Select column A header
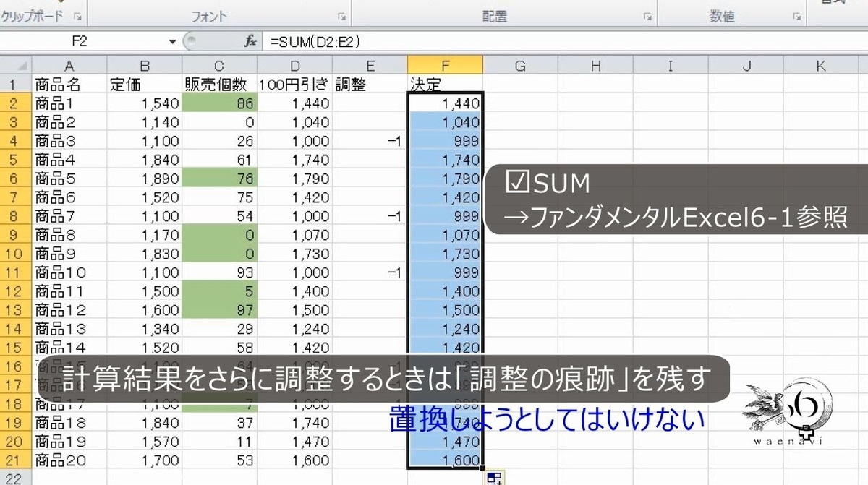This screenshot has height=485, width=868. 69,66
